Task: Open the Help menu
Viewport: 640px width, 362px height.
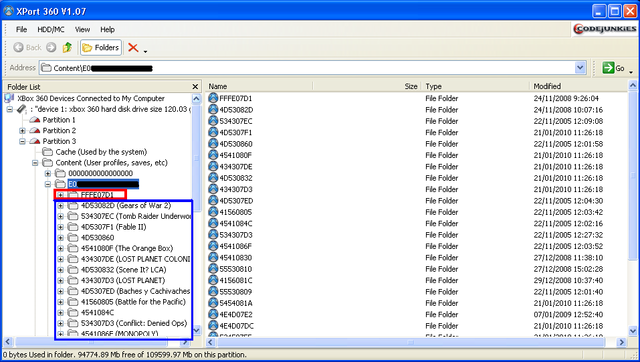Action: (107, 29)
